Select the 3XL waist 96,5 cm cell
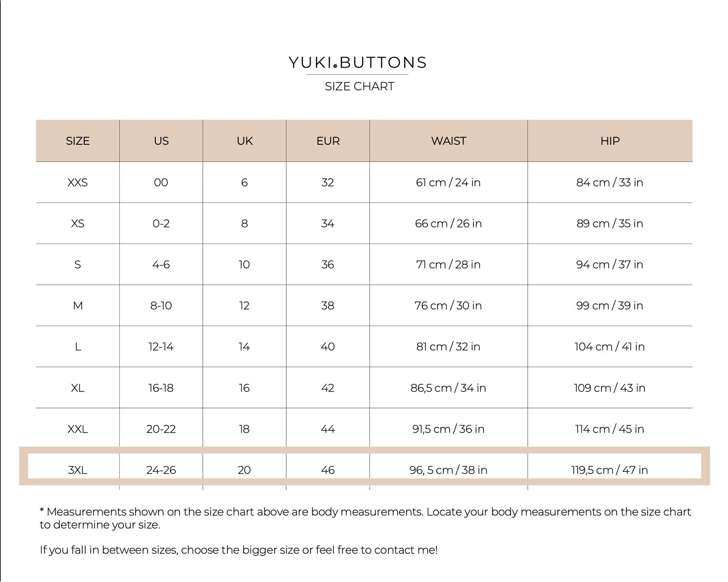 tap(448, 470)
